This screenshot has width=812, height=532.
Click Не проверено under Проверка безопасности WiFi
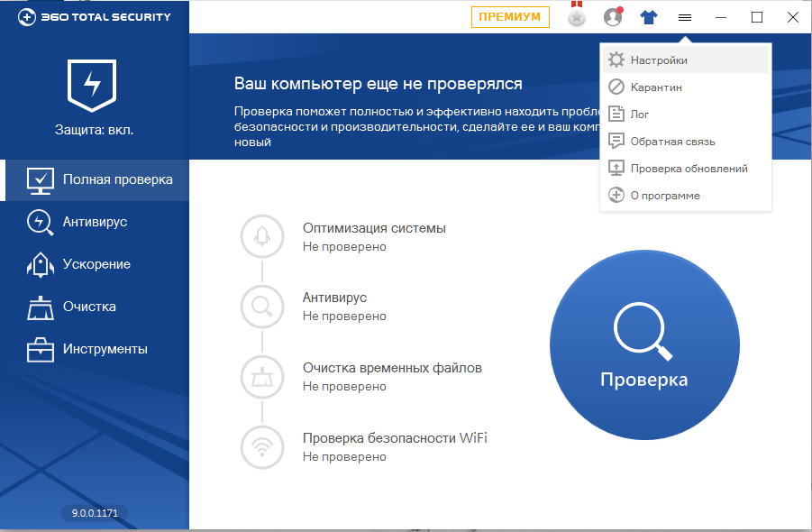coord(344,457)
